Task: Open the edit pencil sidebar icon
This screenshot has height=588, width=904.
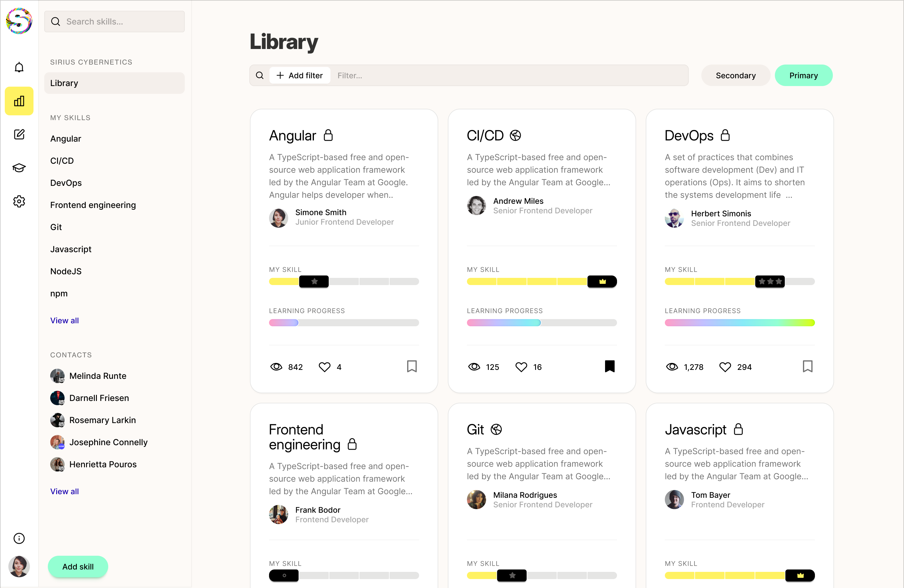Action: [x=19, y=134]
